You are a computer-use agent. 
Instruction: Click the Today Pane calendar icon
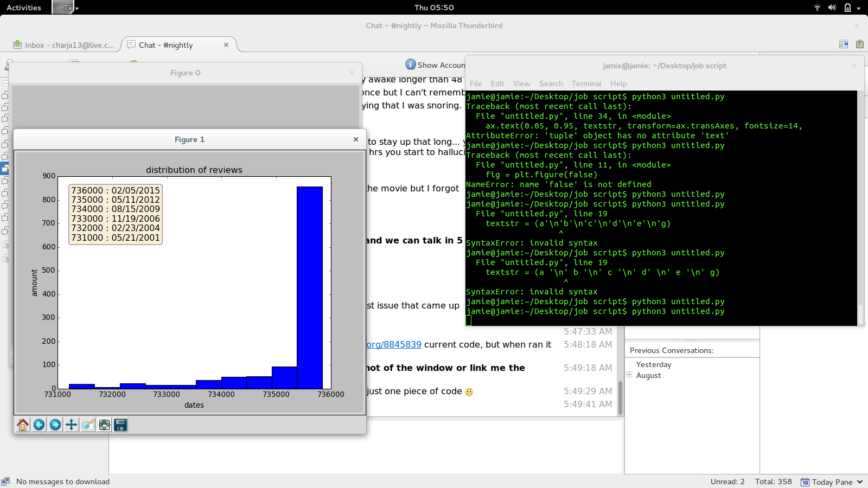(805, 482)
